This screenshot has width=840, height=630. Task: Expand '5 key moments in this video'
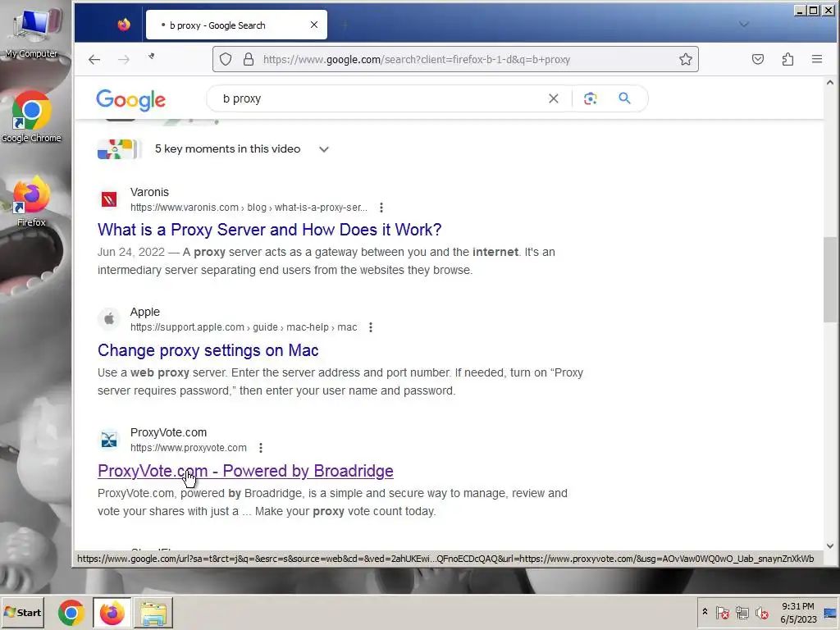coord(323,149)
